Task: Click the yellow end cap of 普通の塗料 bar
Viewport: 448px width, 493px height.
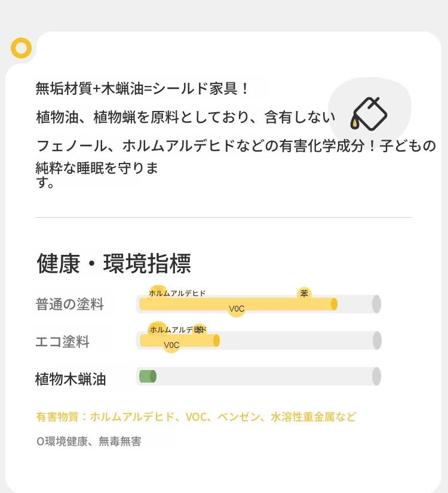Action: pyautogui.click(x=334, y=304)
